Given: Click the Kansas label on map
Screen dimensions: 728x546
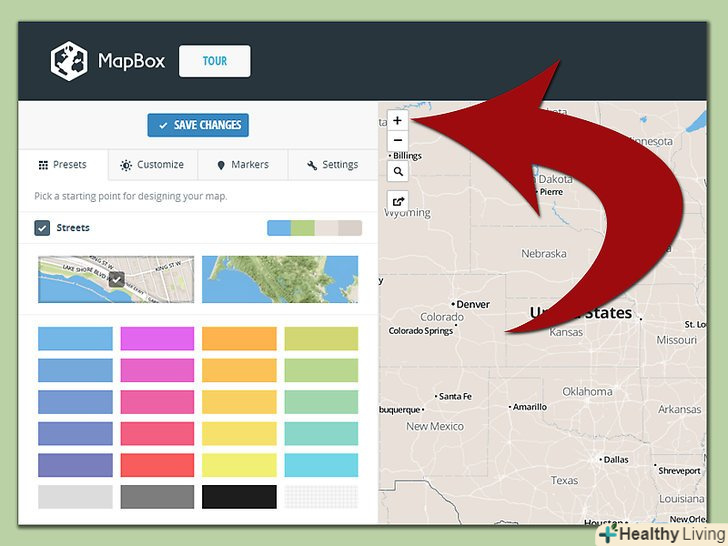Looking at the screenshot, I should [x=566, y=332].
